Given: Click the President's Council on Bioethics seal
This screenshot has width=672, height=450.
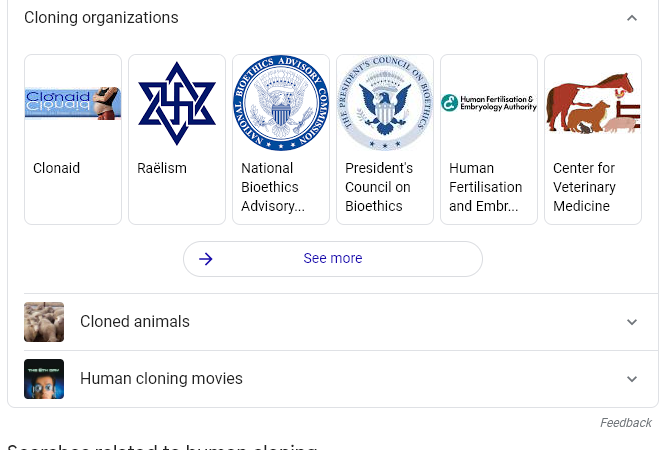Looking at the screenshot, I should tap(385, 103).
